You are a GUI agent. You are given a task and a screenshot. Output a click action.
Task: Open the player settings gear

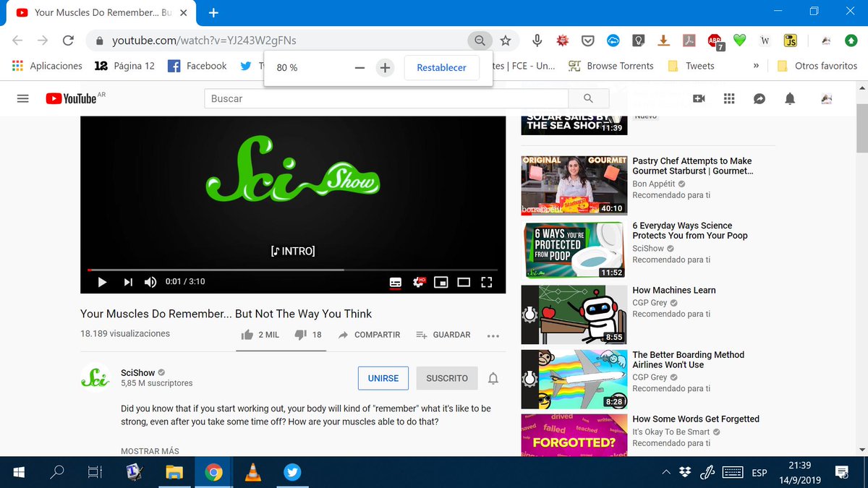coord(418,282)
